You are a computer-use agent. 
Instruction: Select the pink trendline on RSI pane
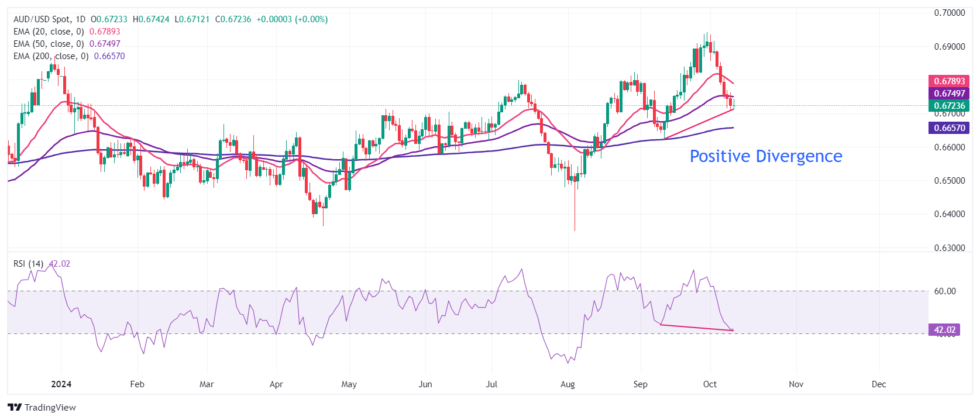click(x=696, y=328)
